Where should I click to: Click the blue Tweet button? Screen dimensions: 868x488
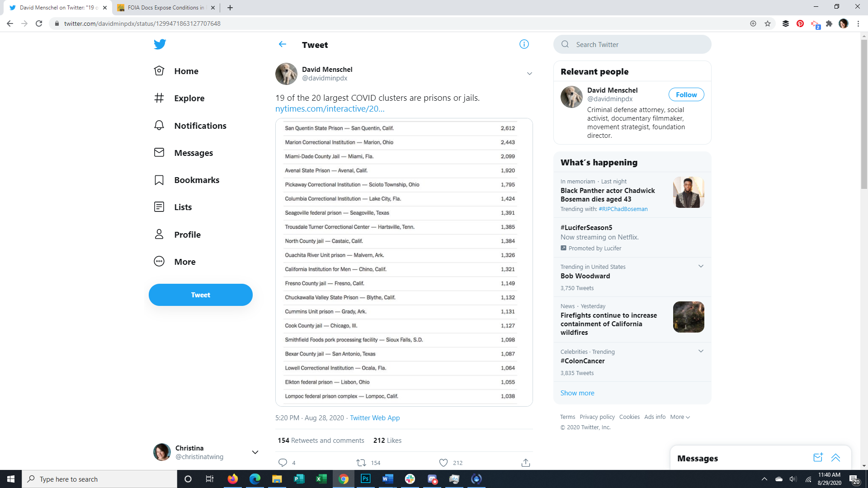pos(200,295)
